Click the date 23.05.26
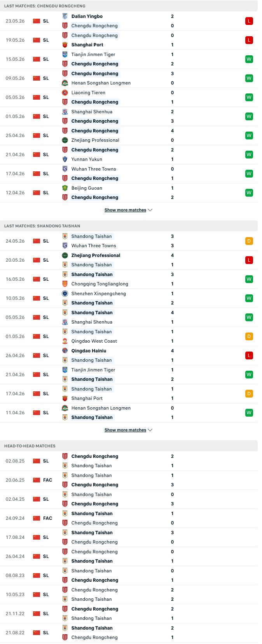 pos(15,21)
